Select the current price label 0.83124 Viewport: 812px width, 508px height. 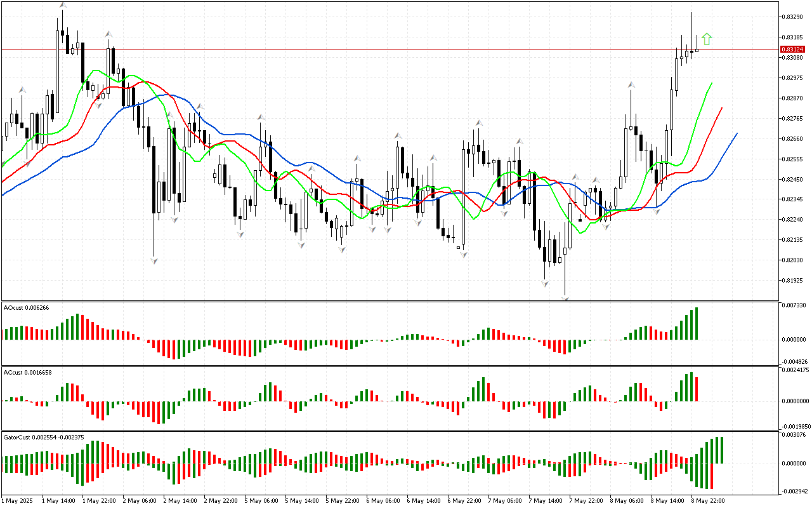(x=792, y=49)
